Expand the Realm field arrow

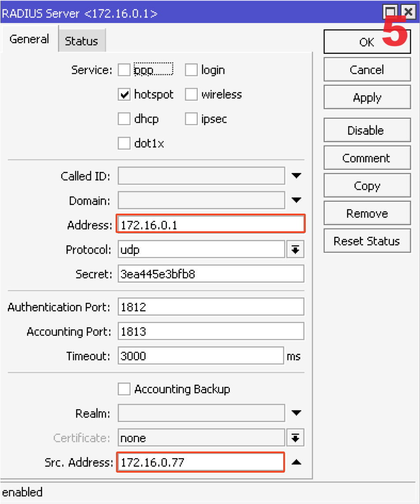pos(296,414)
